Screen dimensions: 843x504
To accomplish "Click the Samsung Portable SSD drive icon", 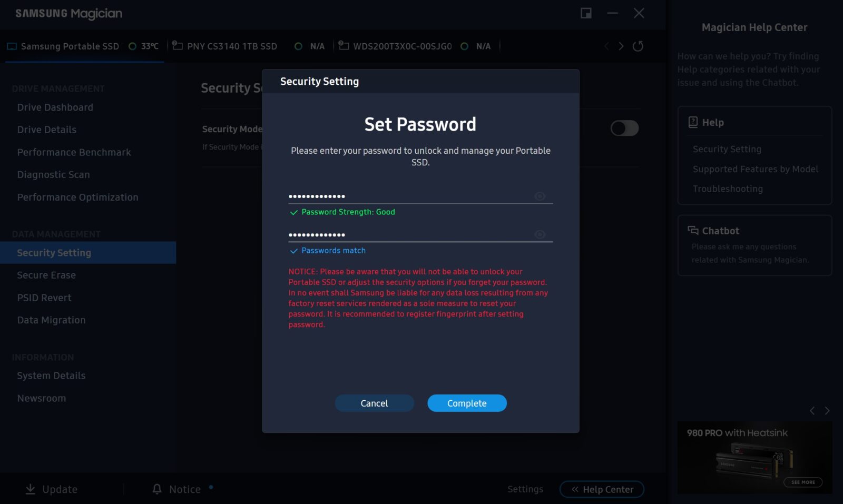I will pos(12,46).
